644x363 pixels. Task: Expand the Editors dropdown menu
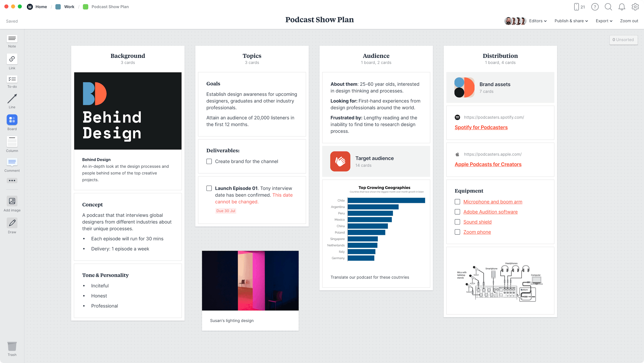pos(537,20)
